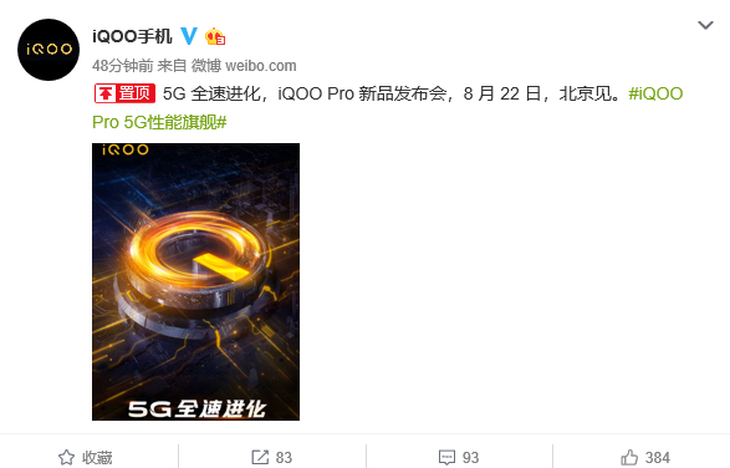Click the red 置顶 pinned badge
730x468 pixels.
coord(125,94)
